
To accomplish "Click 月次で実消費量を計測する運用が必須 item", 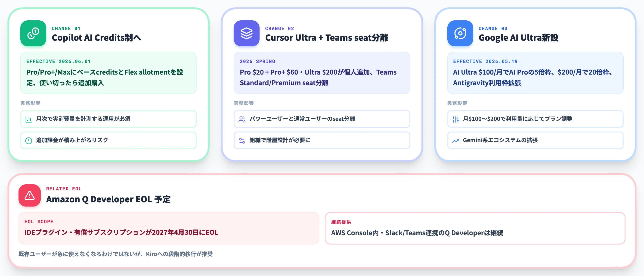I will coord(108,119).
